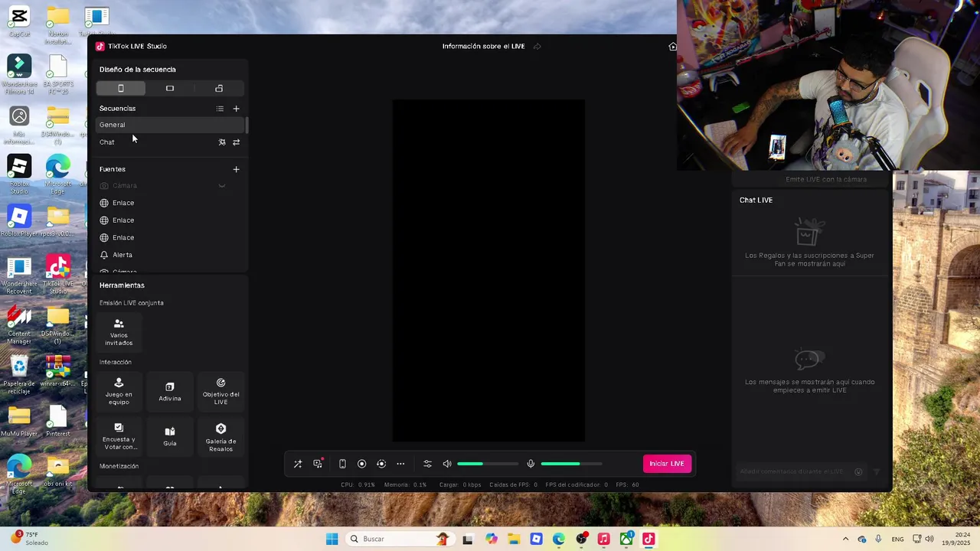Open Encuesta y Votar tool

(119, 436)
